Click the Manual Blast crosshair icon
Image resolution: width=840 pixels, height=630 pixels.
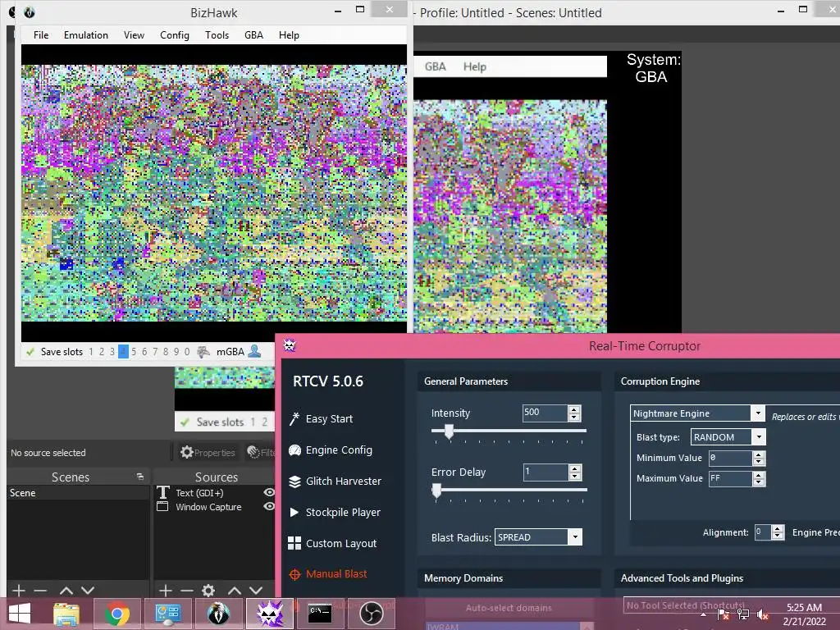pyautogui.click(x=294, y=574)
